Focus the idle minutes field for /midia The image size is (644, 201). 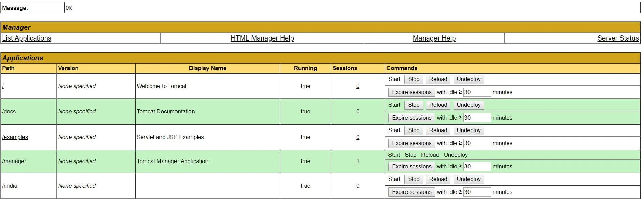pyautogui.click(x=477, y=192)
